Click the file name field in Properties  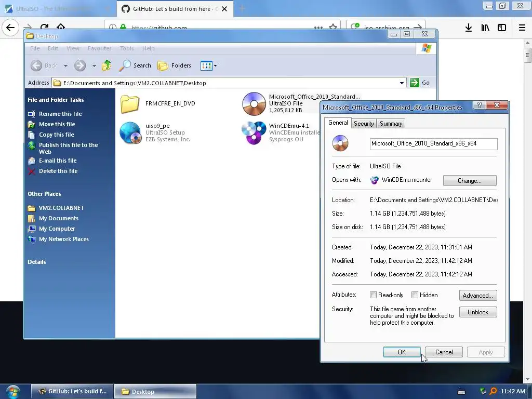pyautogui.click(x=433, y=144)
